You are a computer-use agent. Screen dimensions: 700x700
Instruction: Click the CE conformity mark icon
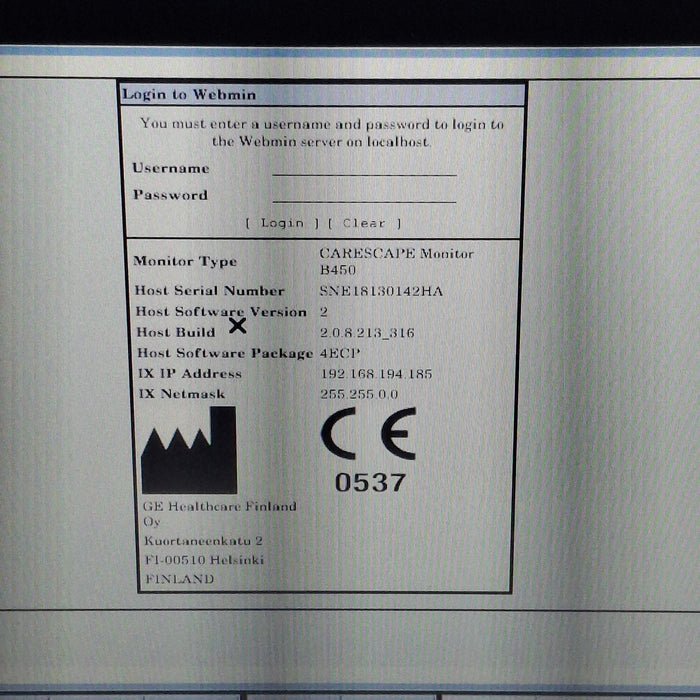pyautogui.click(x=369, y=433)
